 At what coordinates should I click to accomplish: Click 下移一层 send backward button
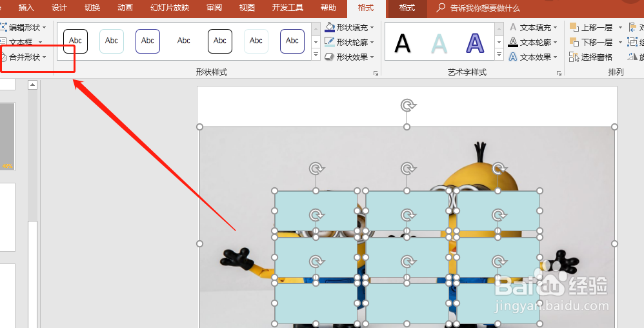(591, 43)
